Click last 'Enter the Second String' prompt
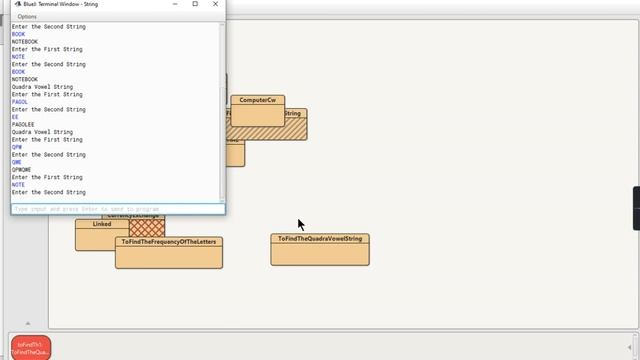 click(49, 192)
